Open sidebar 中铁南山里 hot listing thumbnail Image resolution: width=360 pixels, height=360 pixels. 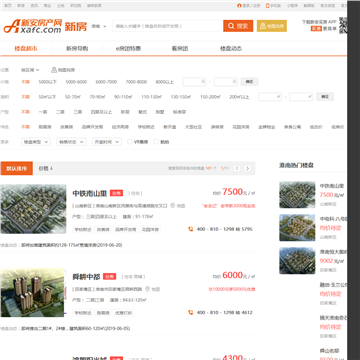click(297, 195)
